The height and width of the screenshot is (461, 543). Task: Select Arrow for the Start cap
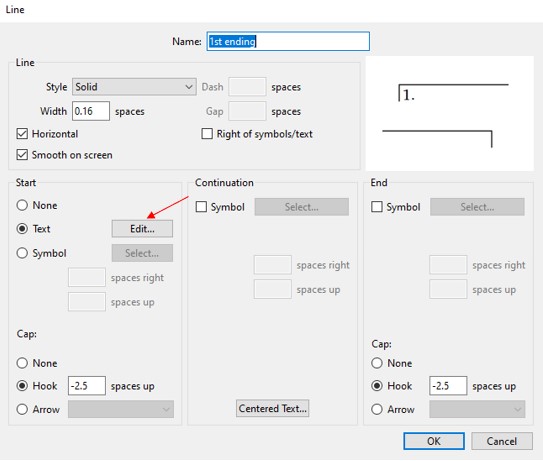[22, 409]
